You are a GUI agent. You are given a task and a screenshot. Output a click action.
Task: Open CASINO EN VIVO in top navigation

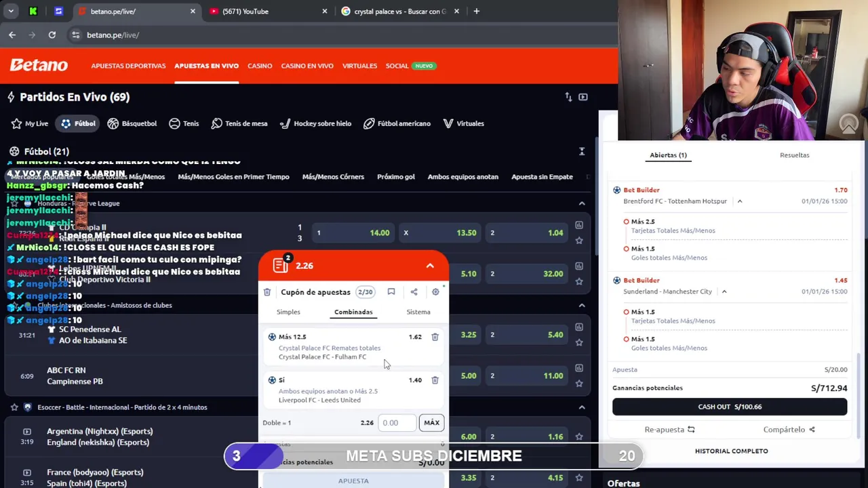point(307,66)
